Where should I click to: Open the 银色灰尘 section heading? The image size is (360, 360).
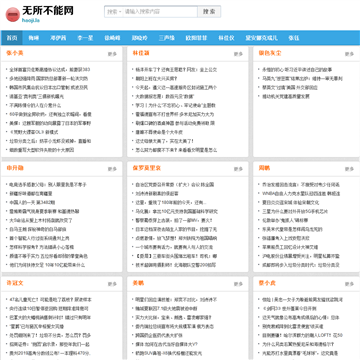pyautogui.click(x=270, y=53)
